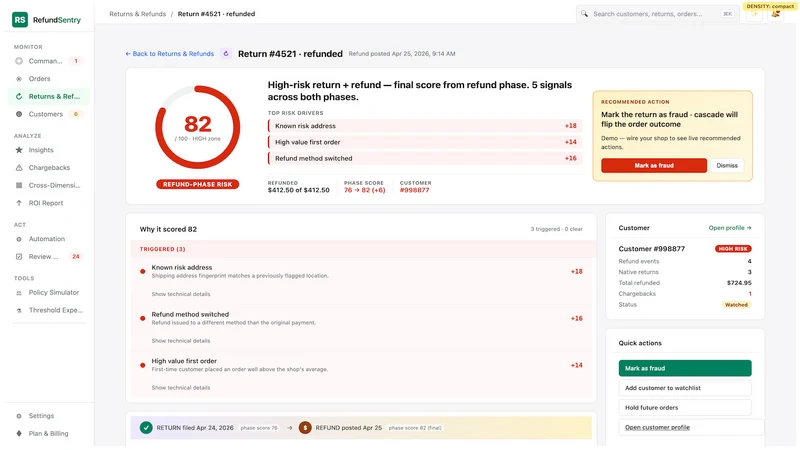This screenshot has width=800, height=450.
Task: Click Known risk address top driver row
Action: (424, 126)
